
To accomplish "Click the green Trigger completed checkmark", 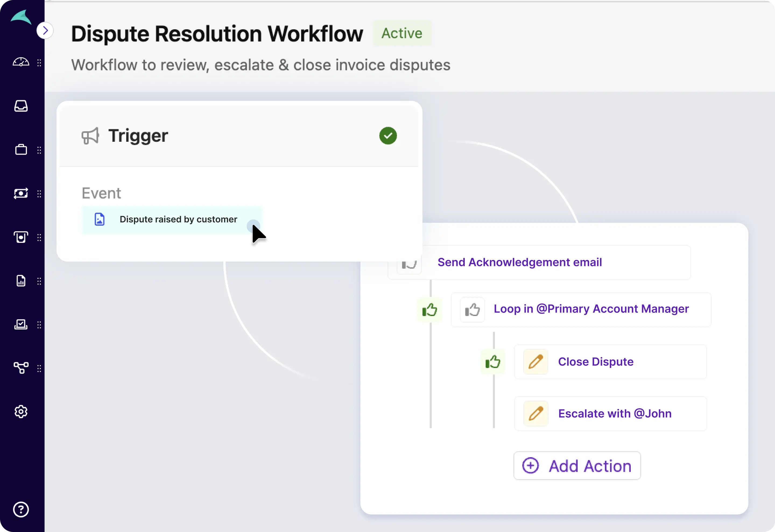I will pos(388,136).
